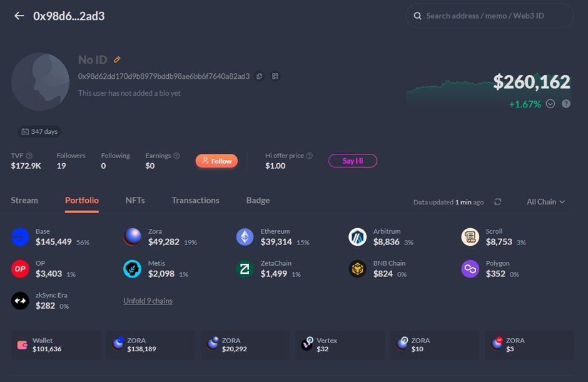Select the Base chain icon

(x=20, y=237)
